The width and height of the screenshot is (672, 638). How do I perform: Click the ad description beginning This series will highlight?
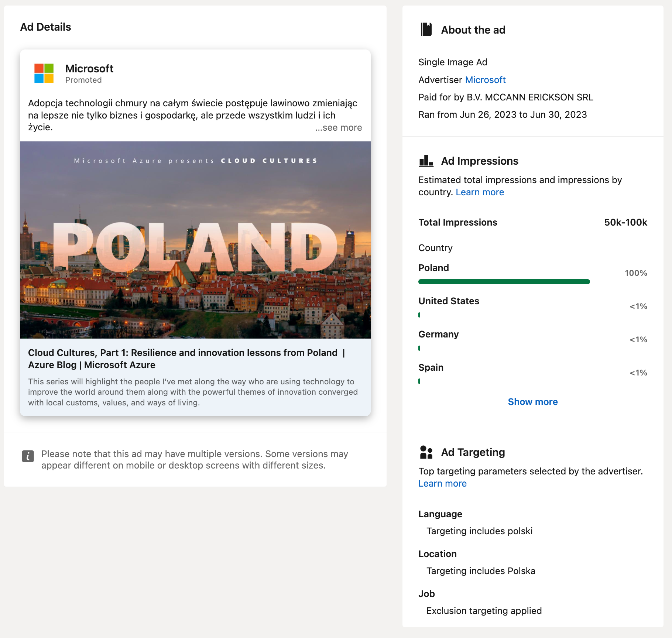193,392
